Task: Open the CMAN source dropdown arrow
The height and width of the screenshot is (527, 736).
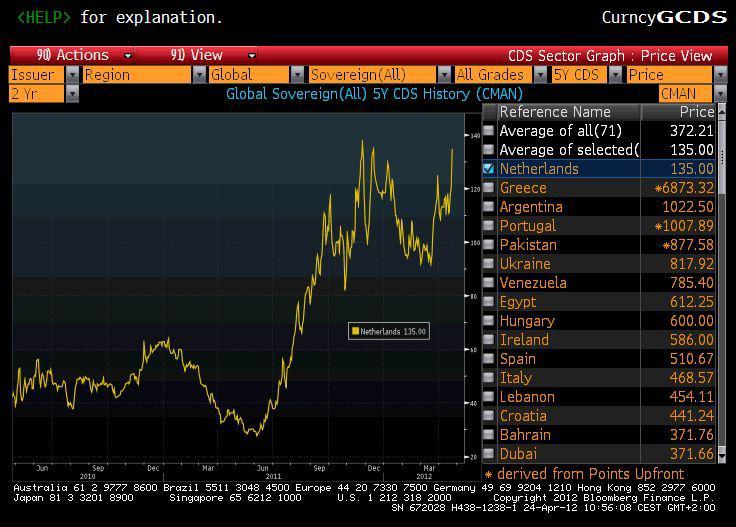Action: coord(721,94)
